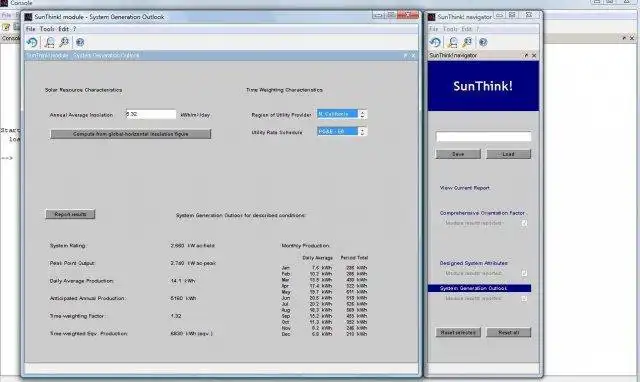
Task: Click the rotate icon in navigator window toolbar
Action: (x=435, y=42)
